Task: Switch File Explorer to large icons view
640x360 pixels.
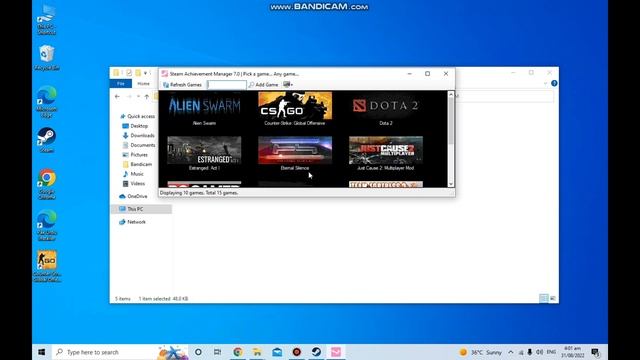Action: 553,298
